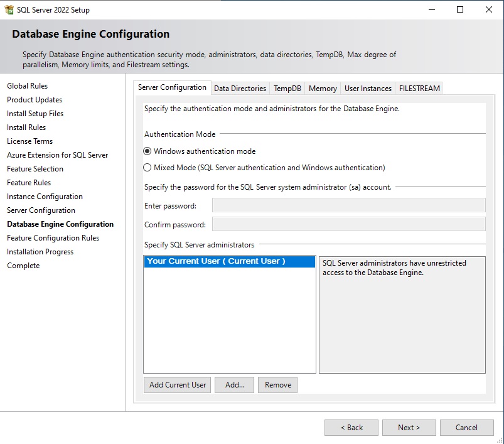Screen dimensions: 504x444
Task: Switch to the FILESTREAM tab
Action: point(419,89)
